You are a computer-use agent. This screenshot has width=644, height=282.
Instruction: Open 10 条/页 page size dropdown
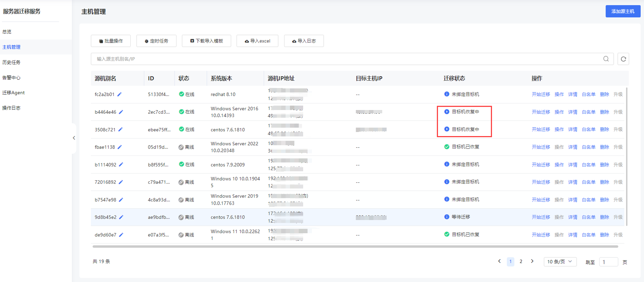tap(560, 261)
